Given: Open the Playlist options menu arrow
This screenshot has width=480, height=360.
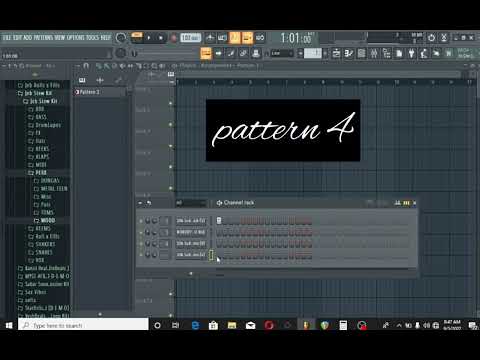Looking at the screenshot, I should pos(77,66).
